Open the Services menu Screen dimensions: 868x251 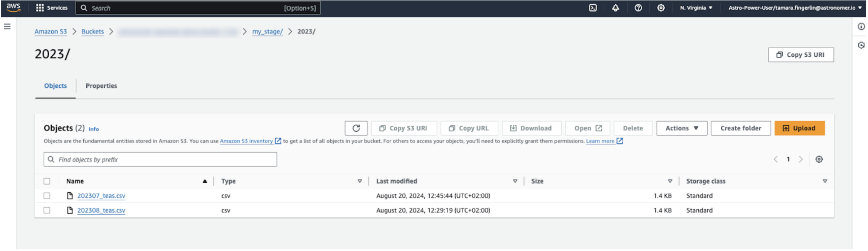(x=52, y=8)
